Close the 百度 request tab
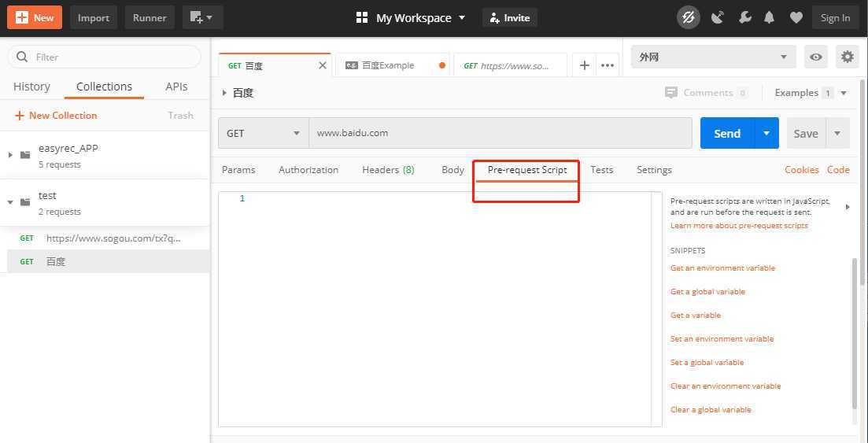This screenshot has height=443, width=868. pos(322,65)
